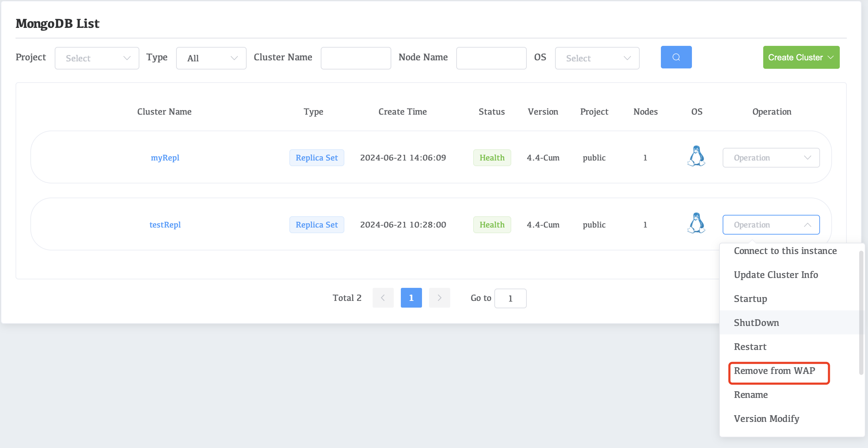Select ShutDown from operation menu
Screen dimensions: 868x448
tap(756, 323)
